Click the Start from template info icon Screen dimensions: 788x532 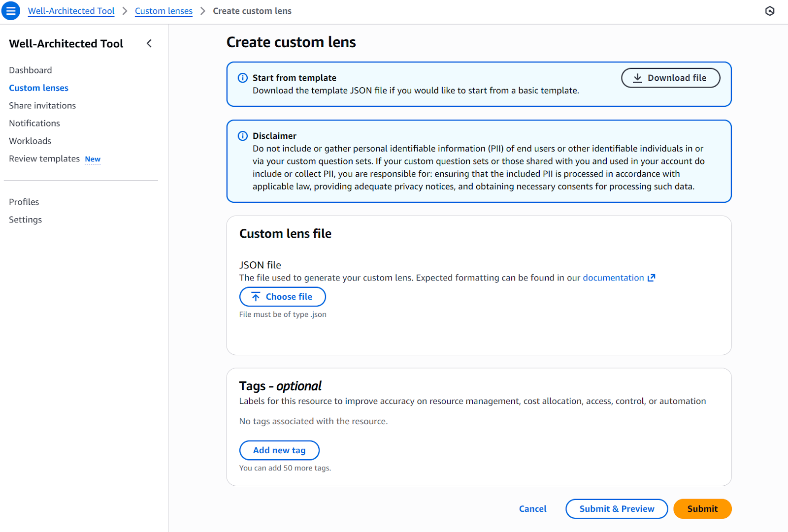click(243, 78)
